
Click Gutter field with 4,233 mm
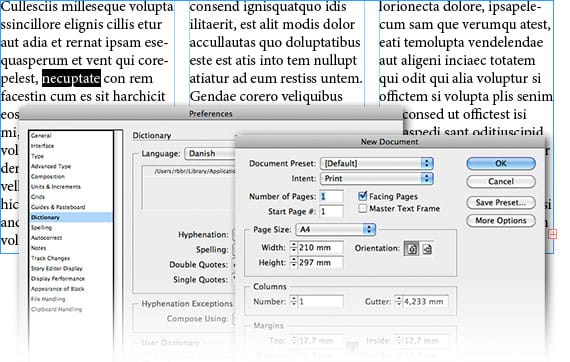(425, 301)
